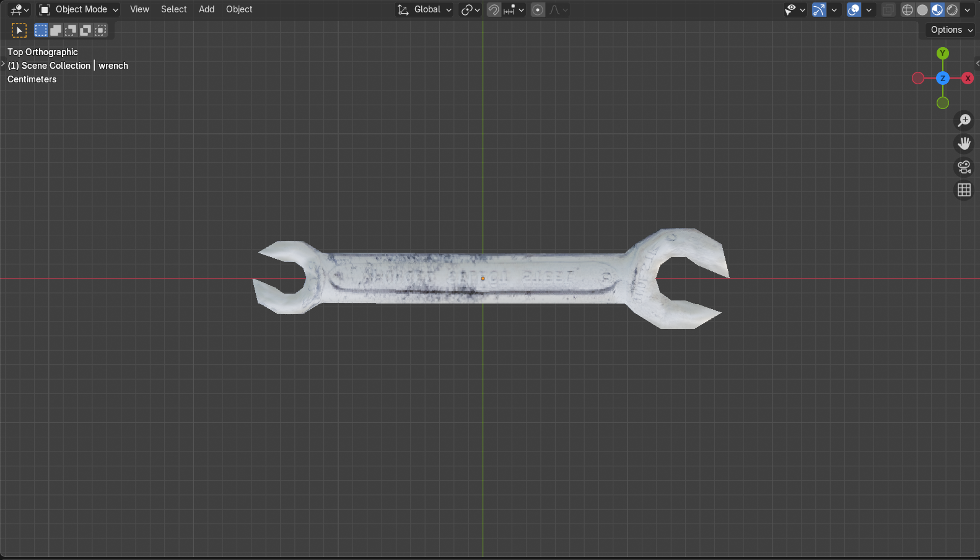980x560 pixels.
Task: Click the negative Y axis gizmo circle
Action: tap(943, 103)
